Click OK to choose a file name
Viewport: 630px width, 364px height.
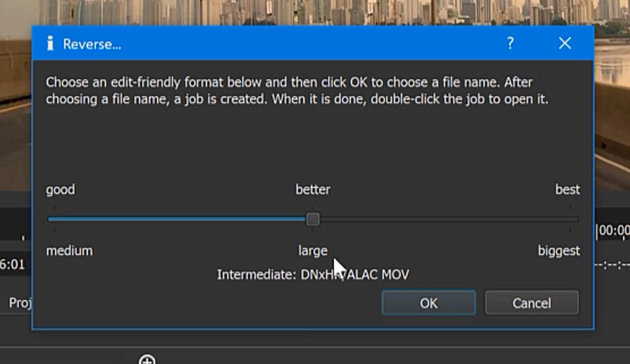pyautogui.click(x=428, y=303)
